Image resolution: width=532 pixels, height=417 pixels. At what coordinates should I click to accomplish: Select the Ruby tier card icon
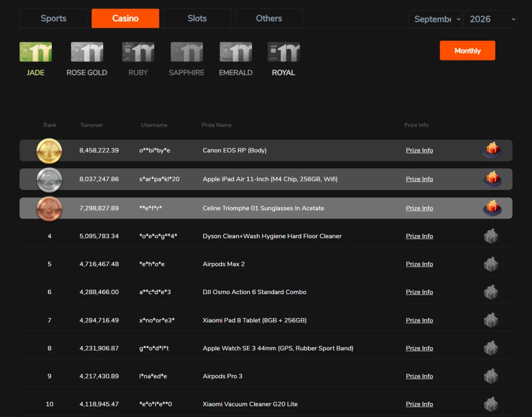[x=138, y=52]
